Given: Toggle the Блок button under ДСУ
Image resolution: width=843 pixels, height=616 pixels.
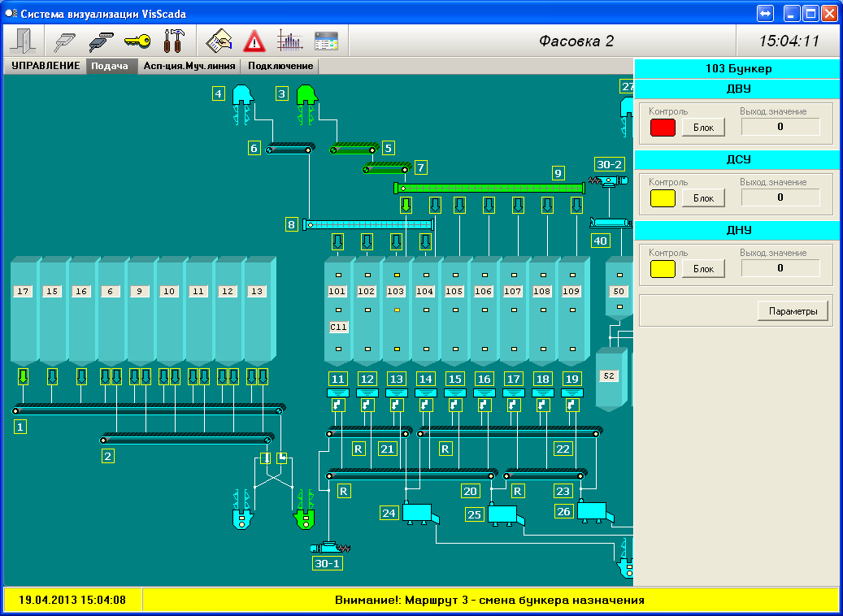Looking at the screenshot, I should (703, 197).
